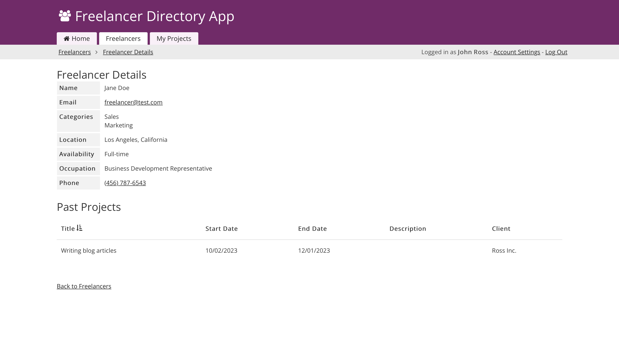Click the breadcrumb chevron separator
The width and height of the screenshot is (619, 364).
pyautogui.click(x=97, y=52)
